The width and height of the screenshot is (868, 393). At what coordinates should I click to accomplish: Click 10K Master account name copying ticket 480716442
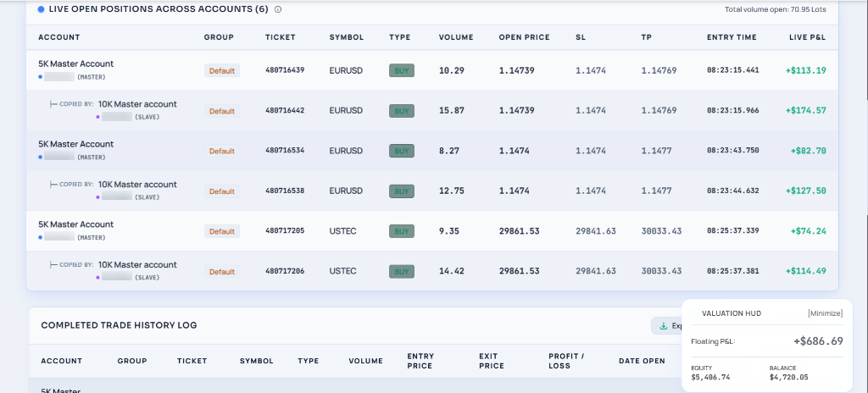[x=138, y=104]
